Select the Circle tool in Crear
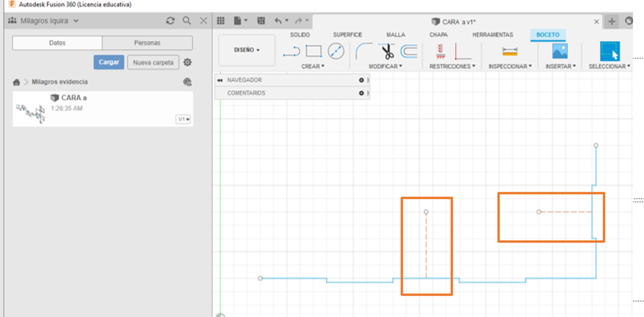The height and width of the screenshot is (317, 644). pyautogui.click(x=336, y=51)
